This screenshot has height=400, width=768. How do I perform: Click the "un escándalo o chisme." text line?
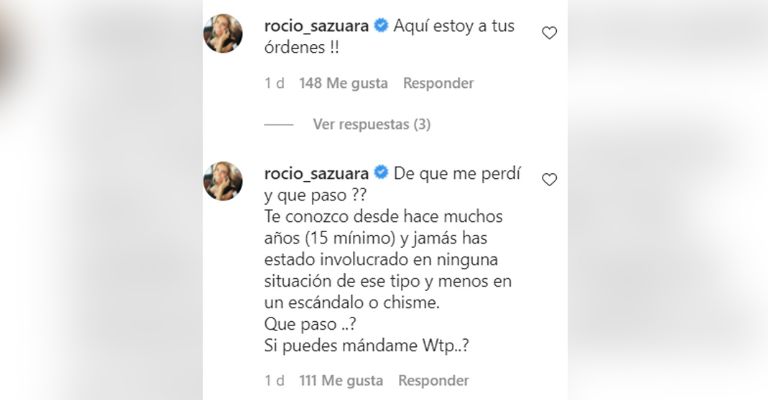[x=352, y=303]
